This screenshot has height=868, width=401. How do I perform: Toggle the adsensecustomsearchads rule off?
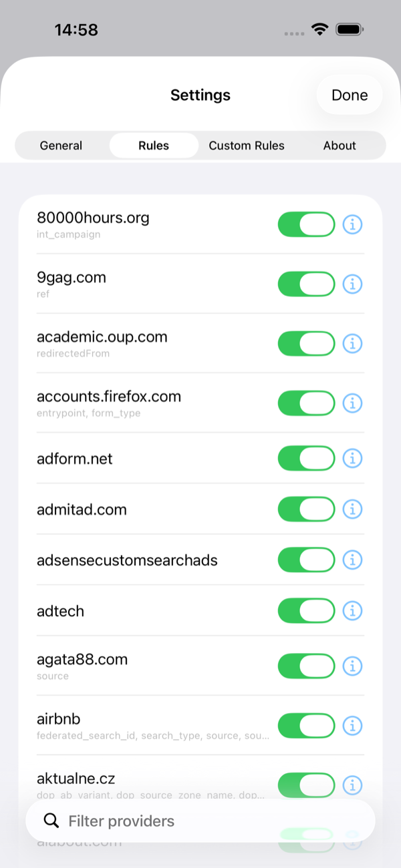point(306,560)
